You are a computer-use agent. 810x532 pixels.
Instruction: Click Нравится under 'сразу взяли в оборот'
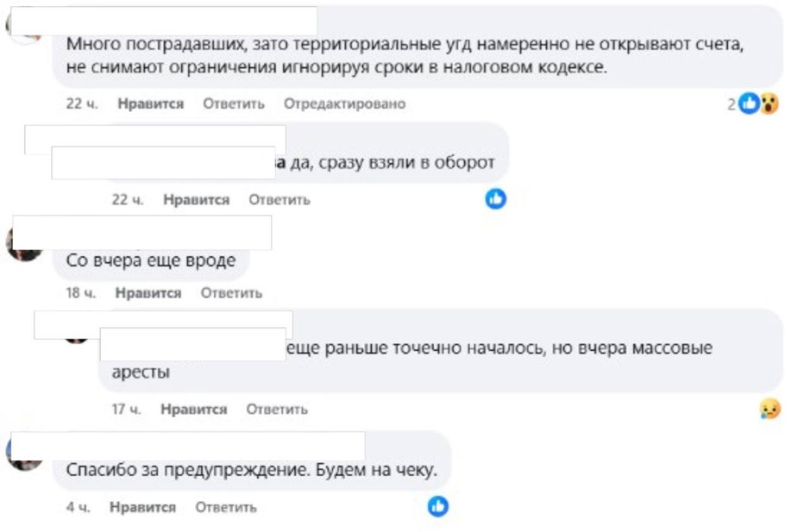[197, 200]
